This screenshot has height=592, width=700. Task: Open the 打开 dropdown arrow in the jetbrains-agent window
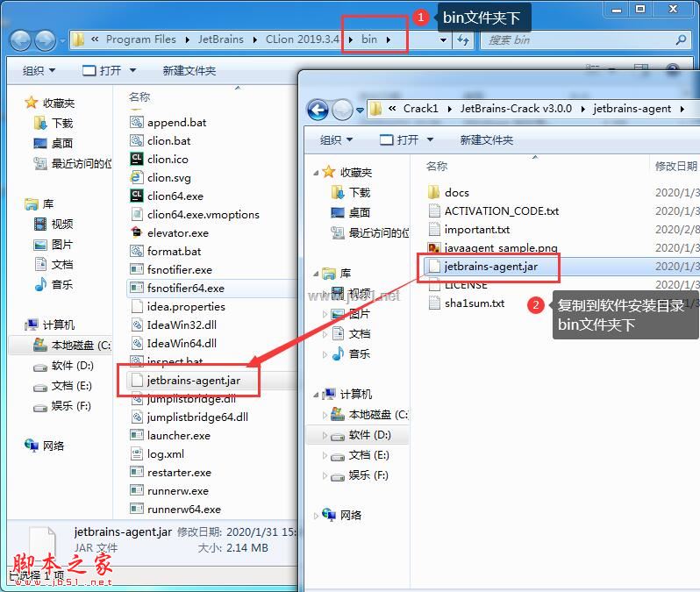point(430,139)
